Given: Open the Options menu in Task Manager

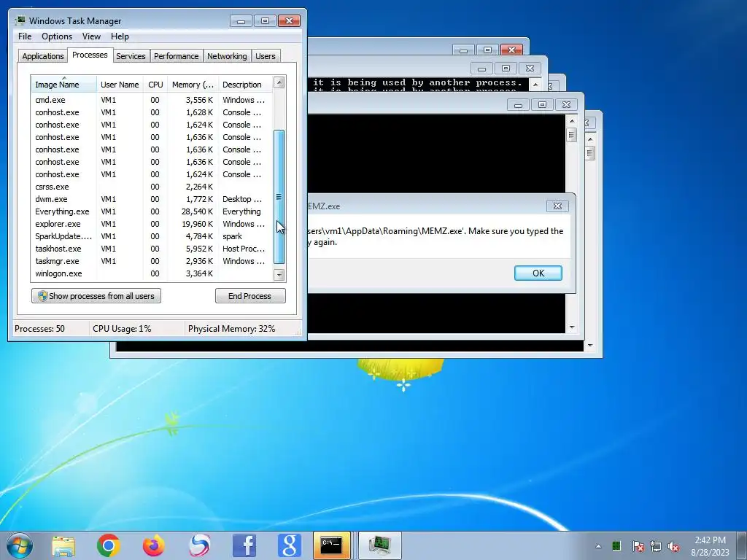Looking at the screenshot, I should (x=57, y=36).
